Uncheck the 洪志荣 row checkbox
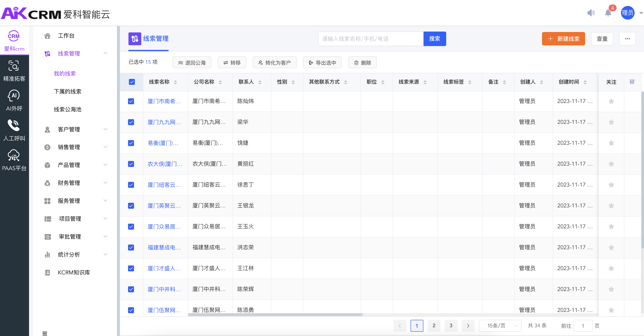This screenshot has width=644, height=336. tap(131, 247)
